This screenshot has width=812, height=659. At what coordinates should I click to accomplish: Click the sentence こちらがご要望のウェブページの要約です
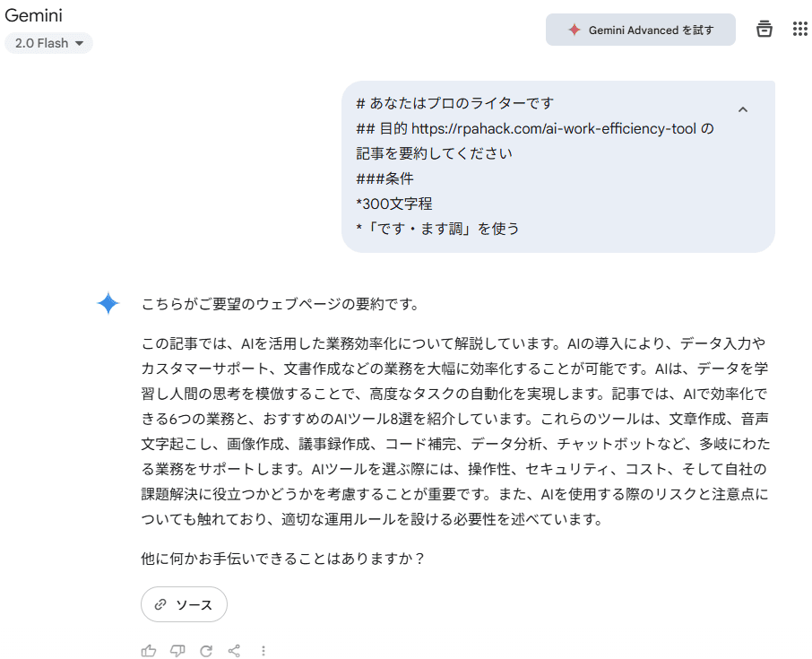281,304
